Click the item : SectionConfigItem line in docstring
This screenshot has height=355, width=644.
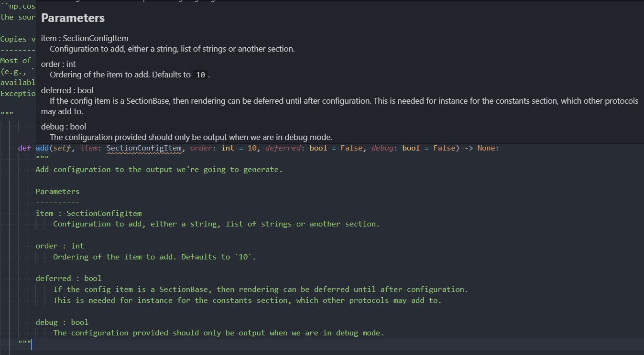pyautogui.click(x=88, y=213)
